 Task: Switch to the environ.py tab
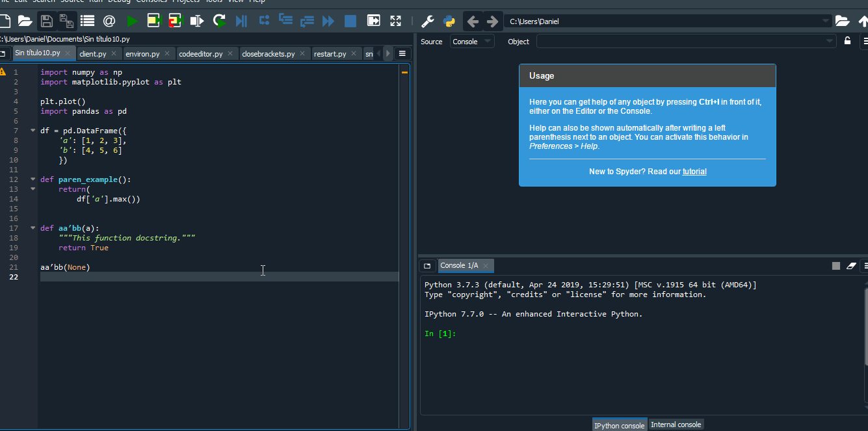pos(142,53)
